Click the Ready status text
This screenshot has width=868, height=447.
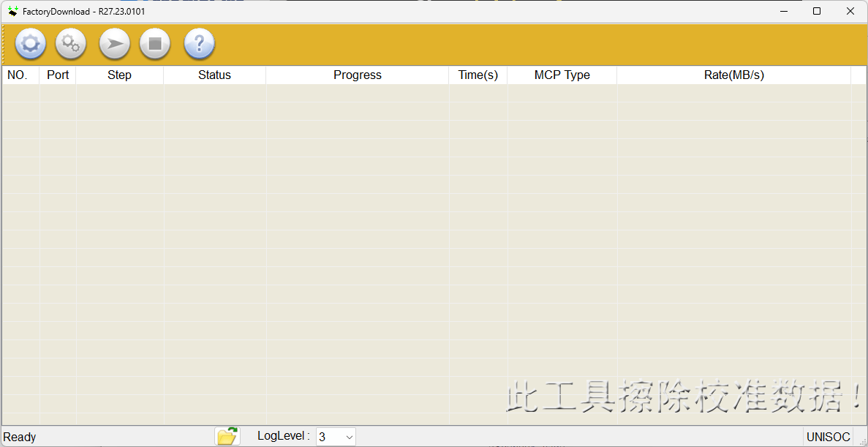[x=20, y=436]
